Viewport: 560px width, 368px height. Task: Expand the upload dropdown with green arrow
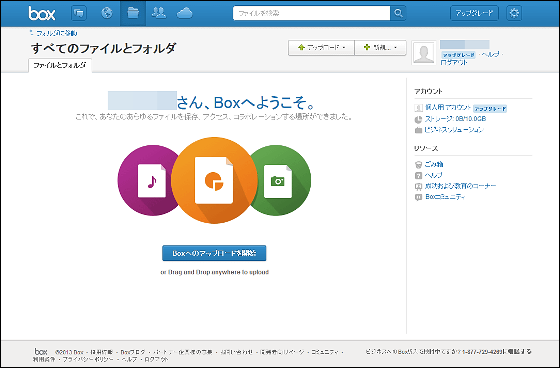321,48
